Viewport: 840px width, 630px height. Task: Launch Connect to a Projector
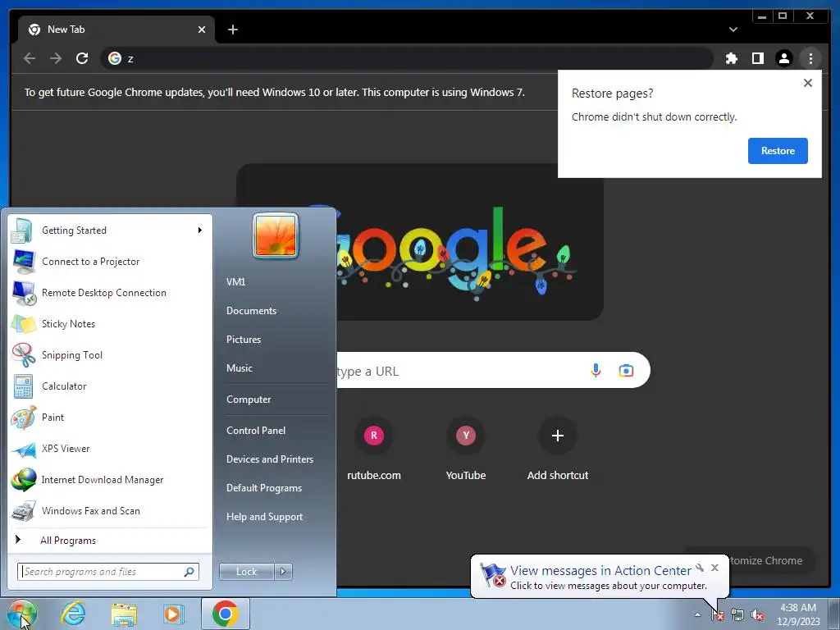[110, 262]
